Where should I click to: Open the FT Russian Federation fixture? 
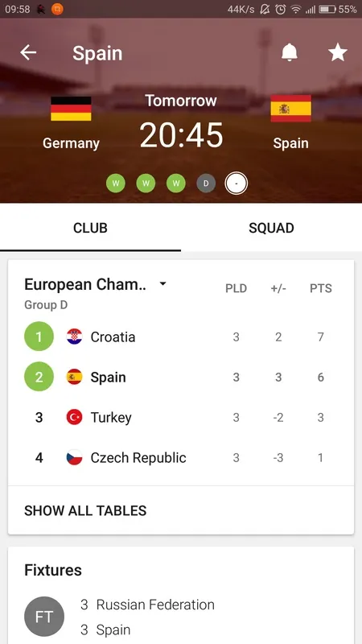(181, 617)
